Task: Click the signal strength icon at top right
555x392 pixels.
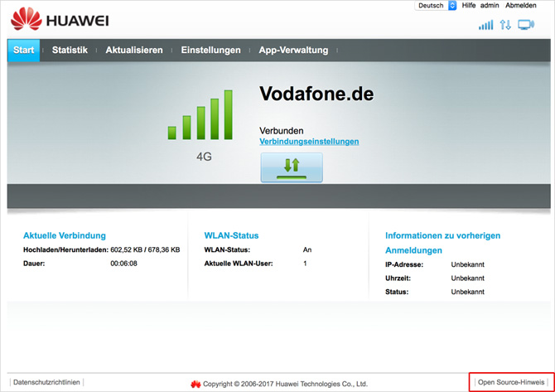Action: click(485, 25)
